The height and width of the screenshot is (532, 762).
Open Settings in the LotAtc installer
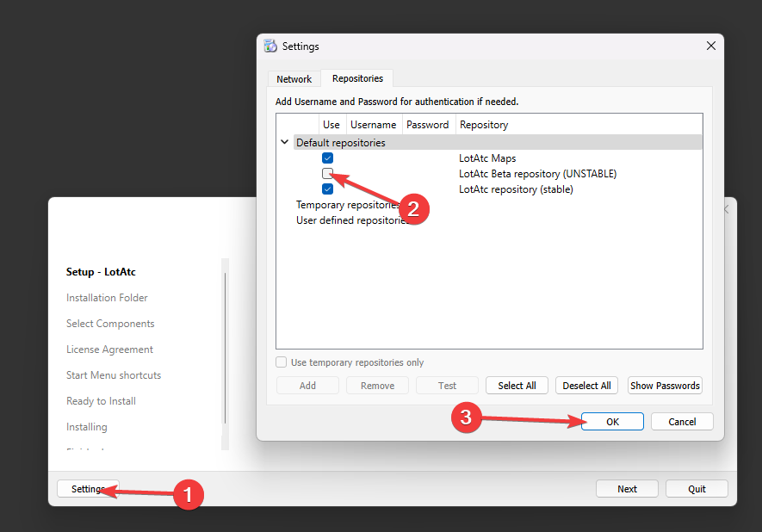tap(88, 489)
